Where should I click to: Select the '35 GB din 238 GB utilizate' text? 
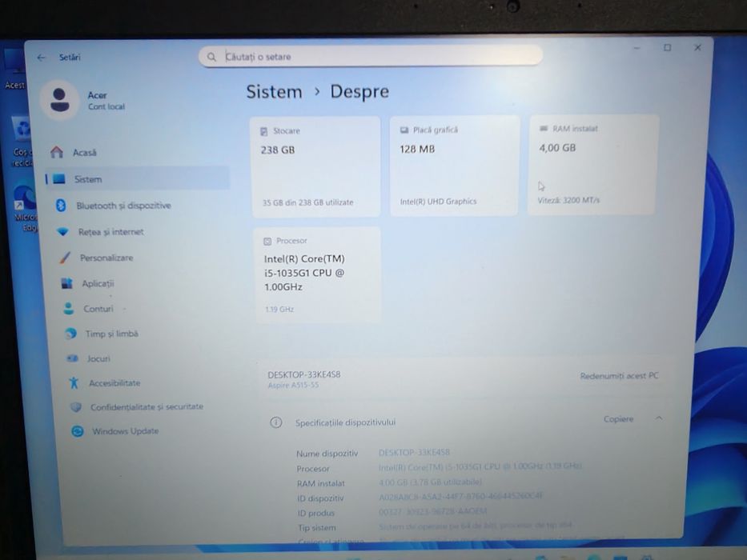coord(307,202)
